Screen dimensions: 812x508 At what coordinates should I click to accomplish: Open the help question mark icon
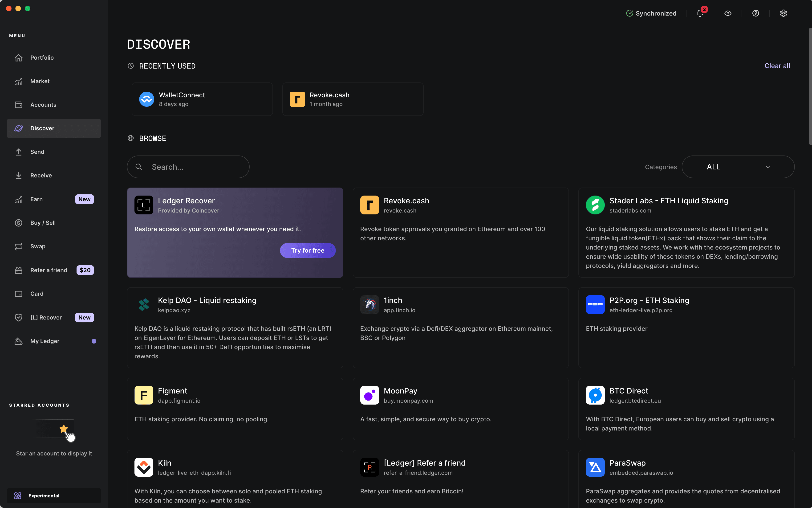755,13
